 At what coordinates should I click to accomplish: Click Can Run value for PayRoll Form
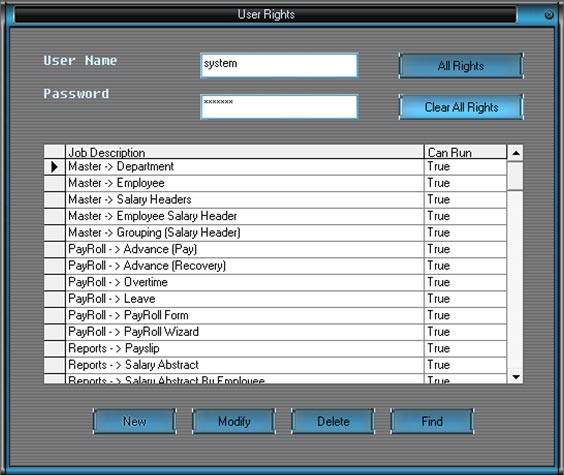[x=465, y=316]
